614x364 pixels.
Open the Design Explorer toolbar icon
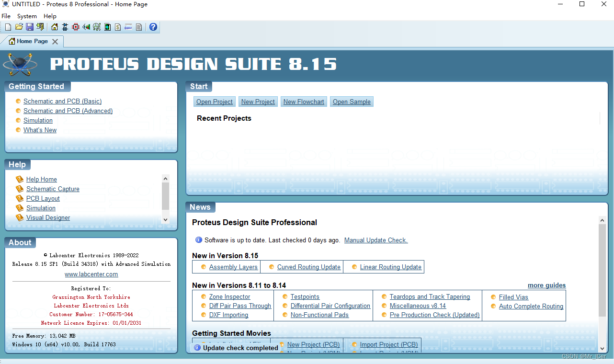click(107, 27)
